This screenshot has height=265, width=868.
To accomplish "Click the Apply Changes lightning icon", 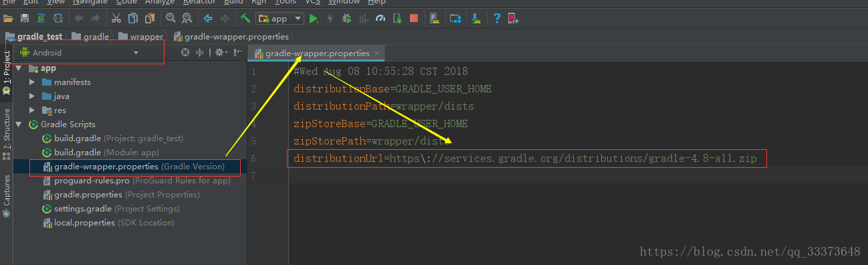I will coord(330,18).
